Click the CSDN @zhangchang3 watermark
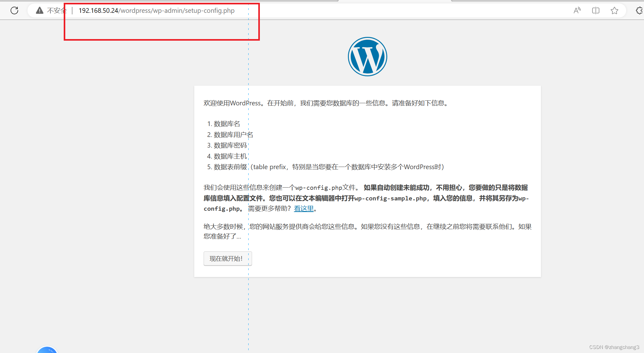The width and height of the screenshot is (644, 353). pyautogui.click(x=614, y=347)
